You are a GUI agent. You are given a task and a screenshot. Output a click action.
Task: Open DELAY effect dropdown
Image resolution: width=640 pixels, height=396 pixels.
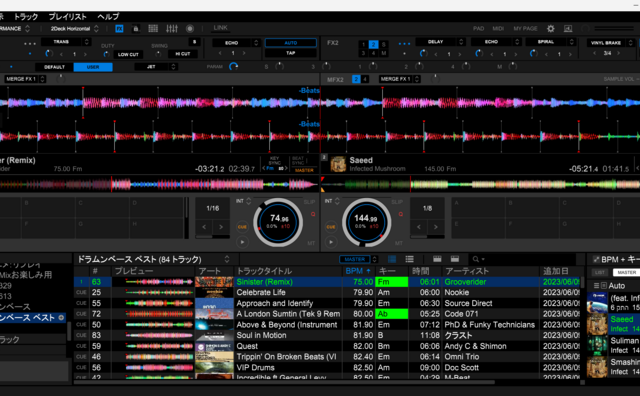[440, 42]
